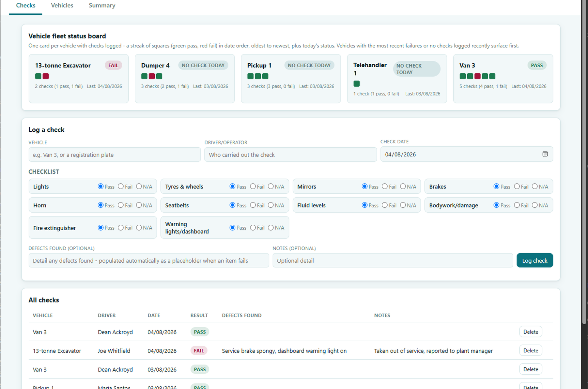Click the Joe Whitfield driver cell
The height and width of the screenshot is (389, 588).
tap(114, 351)
